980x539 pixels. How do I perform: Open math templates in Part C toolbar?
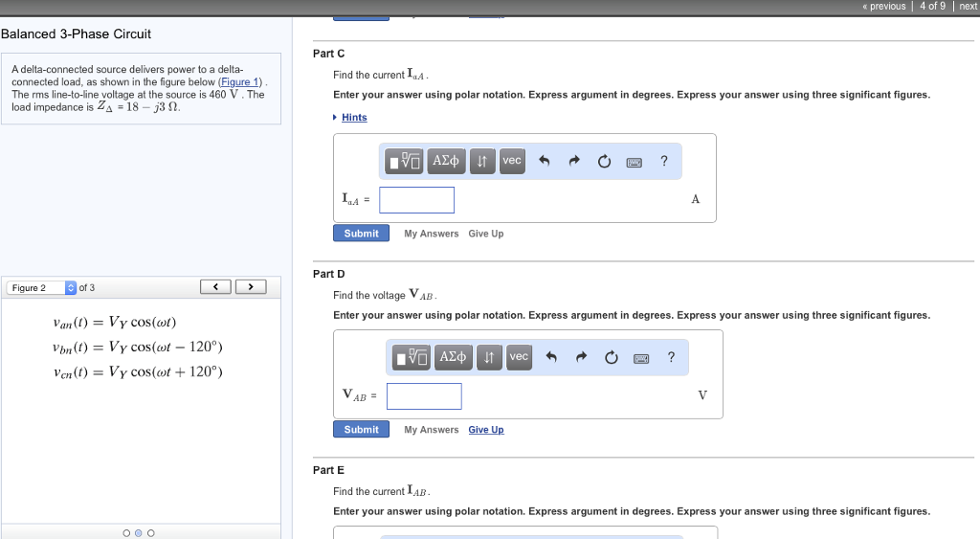coord(404,161)
